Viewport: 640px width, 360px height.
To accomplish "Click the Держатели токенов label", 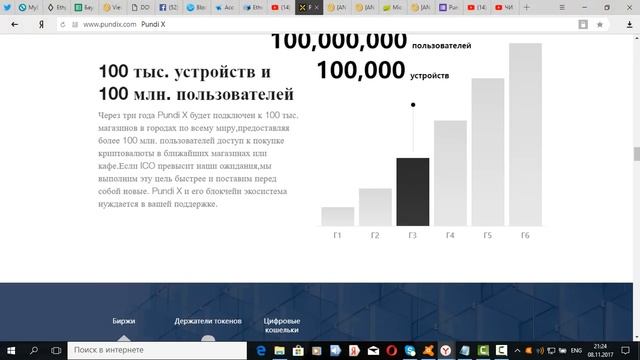I will tap(208, 321).
